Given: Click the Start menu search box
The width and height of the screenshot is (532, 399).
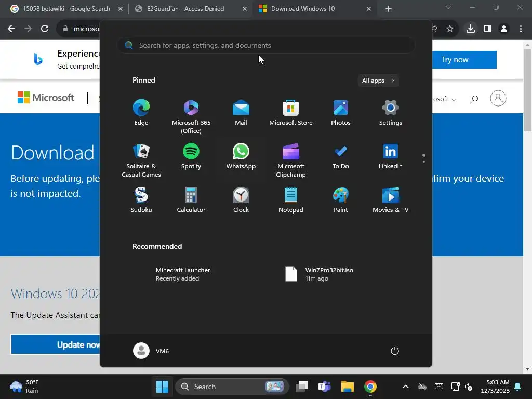Looking at the screenshot, I should (x=266, y=46).
